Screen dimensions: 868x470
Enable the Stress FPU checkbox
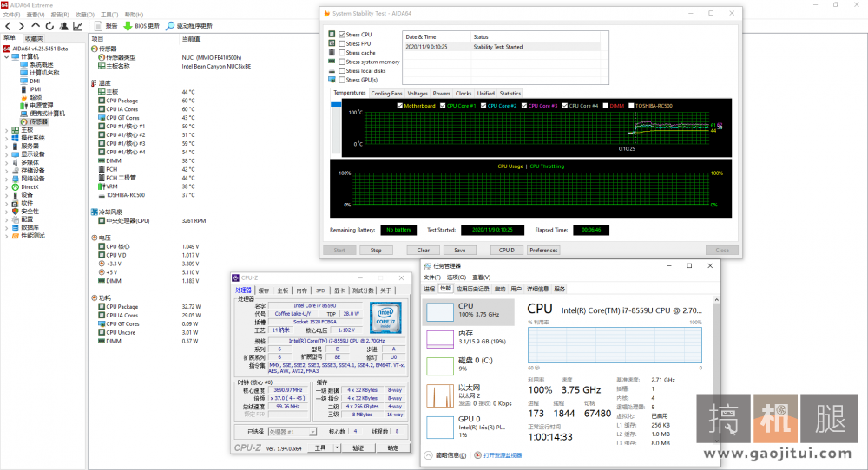[x=342, y=43]
